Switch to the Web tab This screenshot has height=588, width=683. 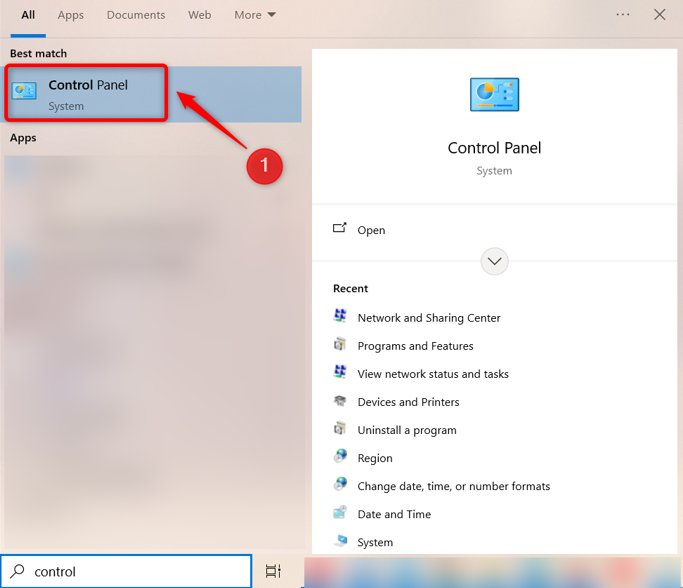199,15
